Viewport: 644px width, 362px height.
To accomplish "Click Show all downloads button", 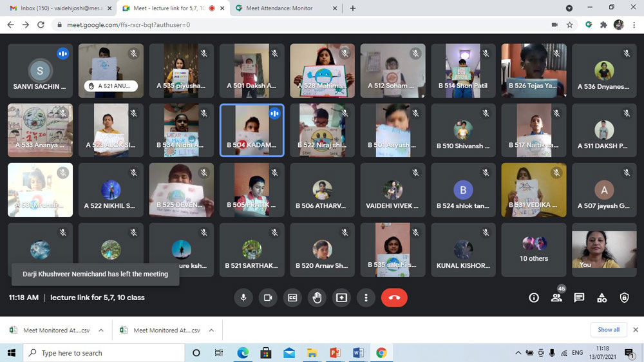I will [609, 330].
